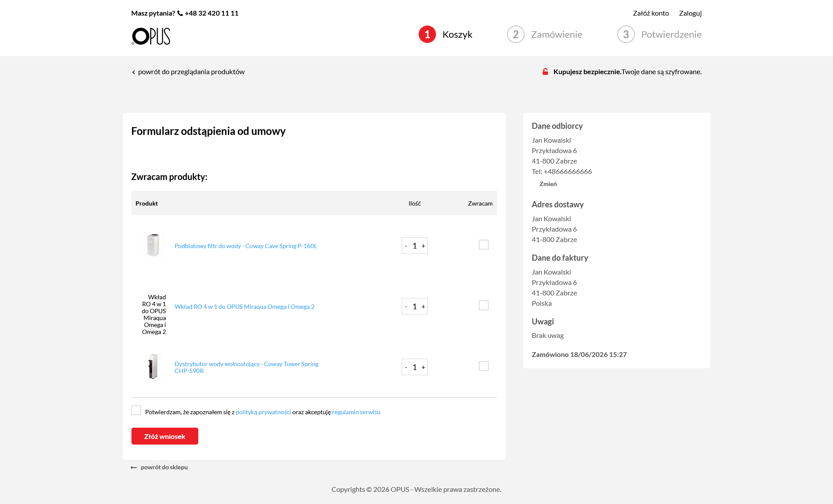Go to the Potwierdzenie step label
This screenshot has height=504, width=833.
click(x=671, y=34)
